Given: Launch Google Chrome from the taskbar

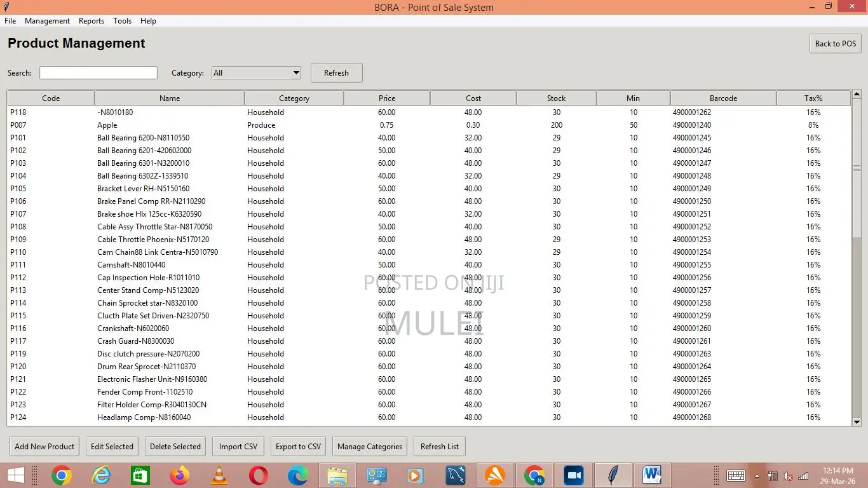Looking at the screenshot, I should 62,475.
